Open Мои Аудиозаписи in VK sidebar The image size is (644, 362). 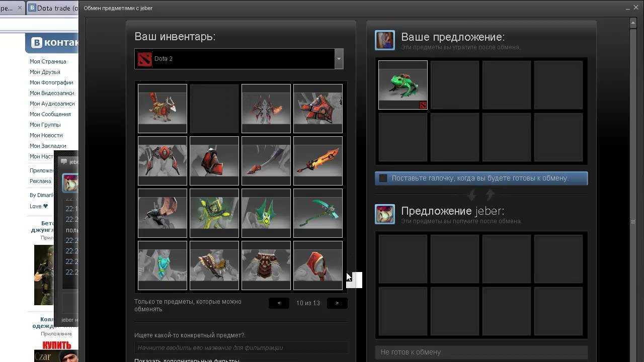(x=52, y=104)
